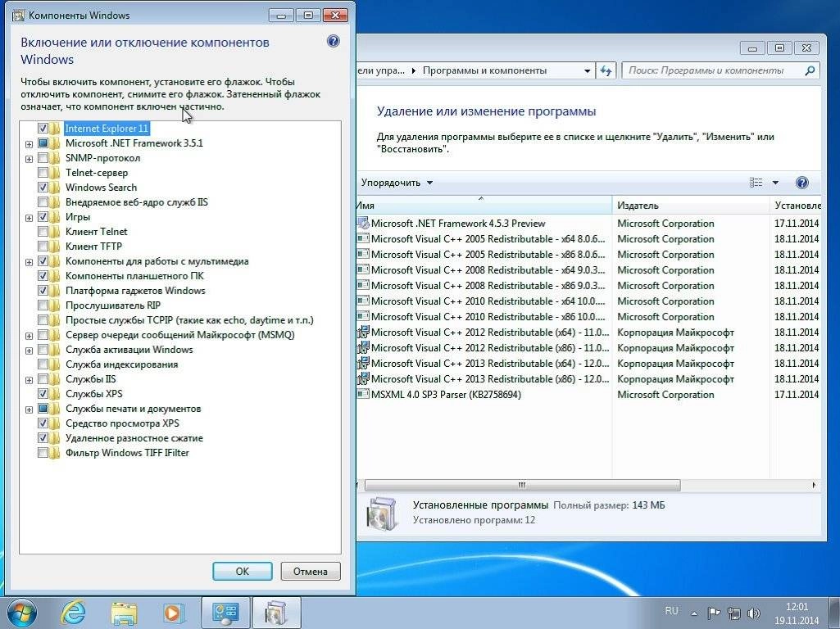The width and height of the screenshot is (840, 629).
Task: Click the help icon in Programs and Features toolbar
Action: coord(802,183)
